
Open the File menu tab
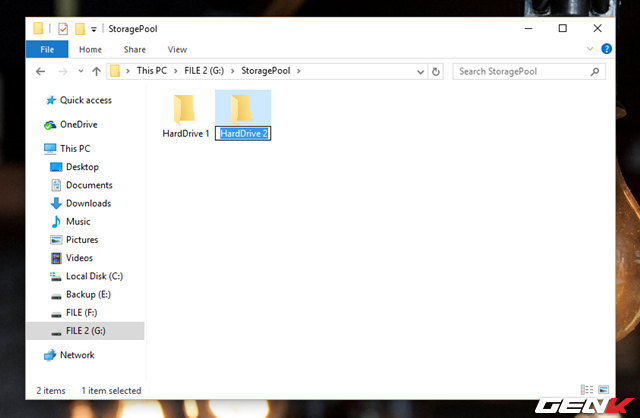47,49
